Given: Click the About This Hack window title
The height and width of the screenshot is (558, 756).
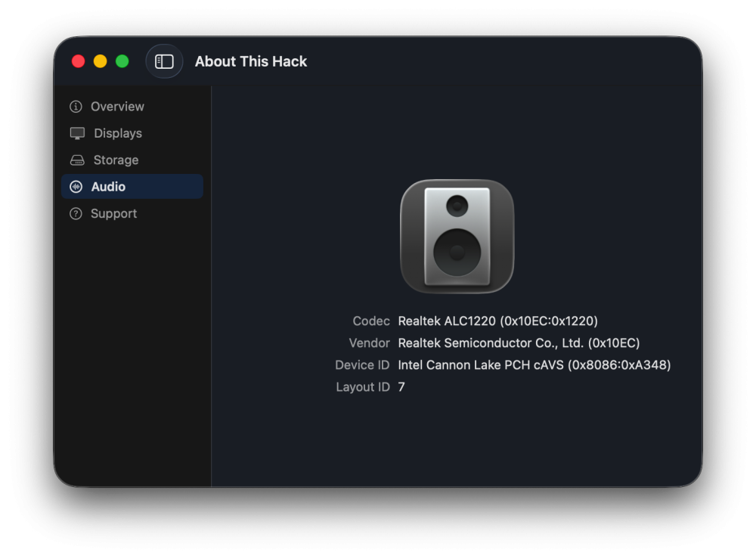Looking at the screenshot, I should tap(251, 61).
